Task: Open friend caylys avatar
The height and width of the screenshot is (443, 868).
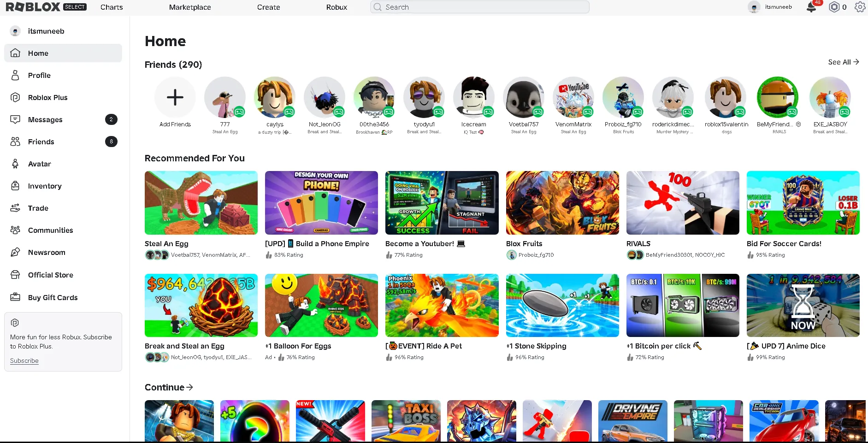Action: click(x=275, y=97)
